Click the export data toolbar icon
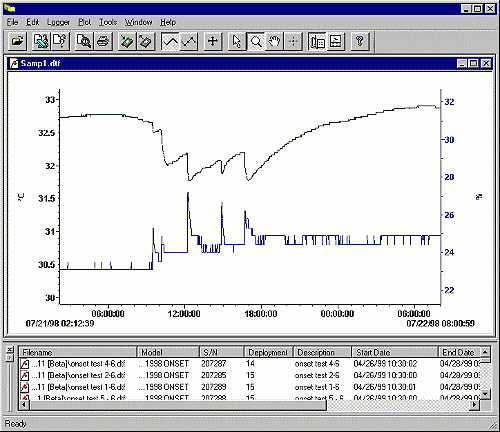The image size is (500, 432). click(41, 41)
